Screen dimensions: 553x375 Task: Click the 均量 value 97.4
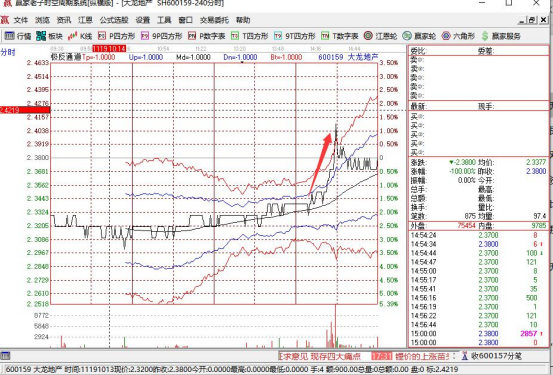click(x=540, y=216)
